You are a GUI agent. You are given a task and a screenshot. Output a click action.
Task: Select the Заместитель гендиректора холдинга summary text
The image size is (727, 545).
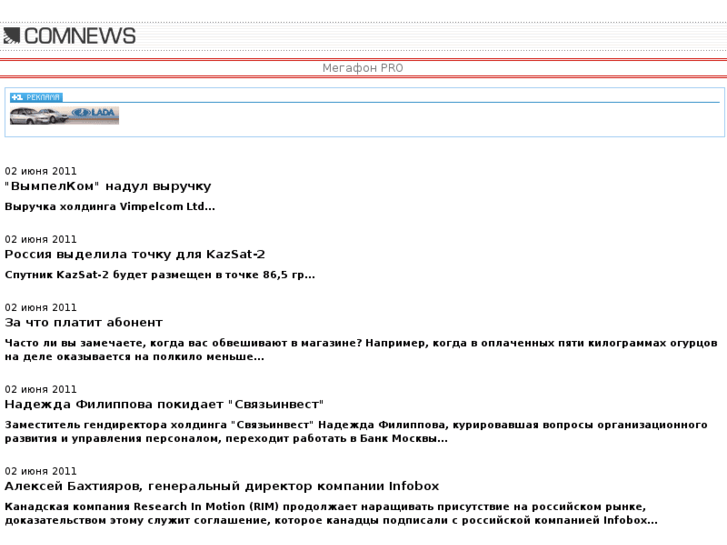click(x=356, y=432)
